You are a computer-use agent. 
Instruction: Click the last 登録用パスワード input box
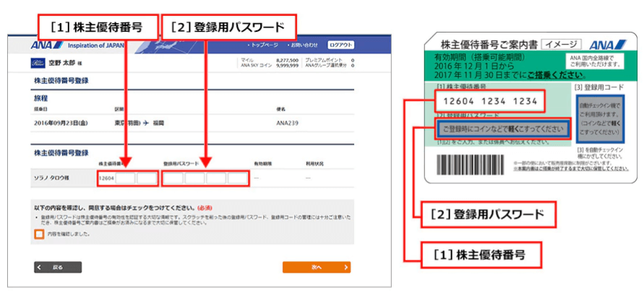tap(238, 177)
